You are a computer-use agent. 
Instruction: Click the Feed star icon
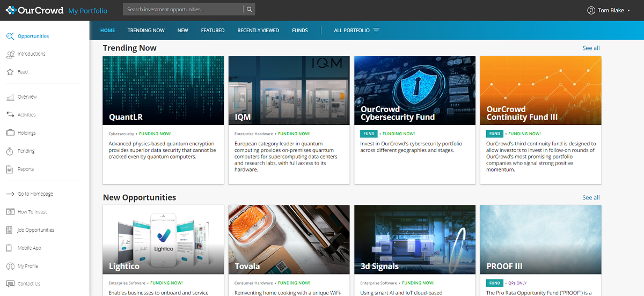(x=10, y=72)
